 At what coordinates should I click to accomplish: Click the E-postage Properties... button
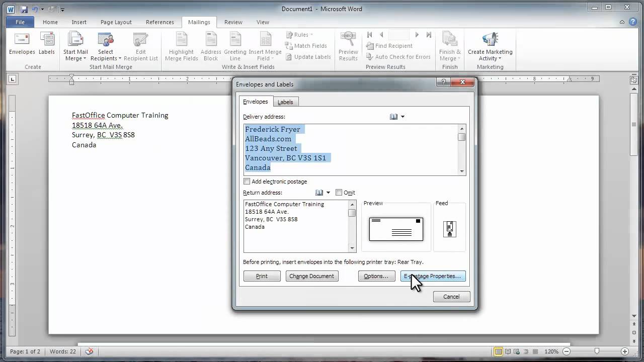pyautogui.click(x=433, y=276)
